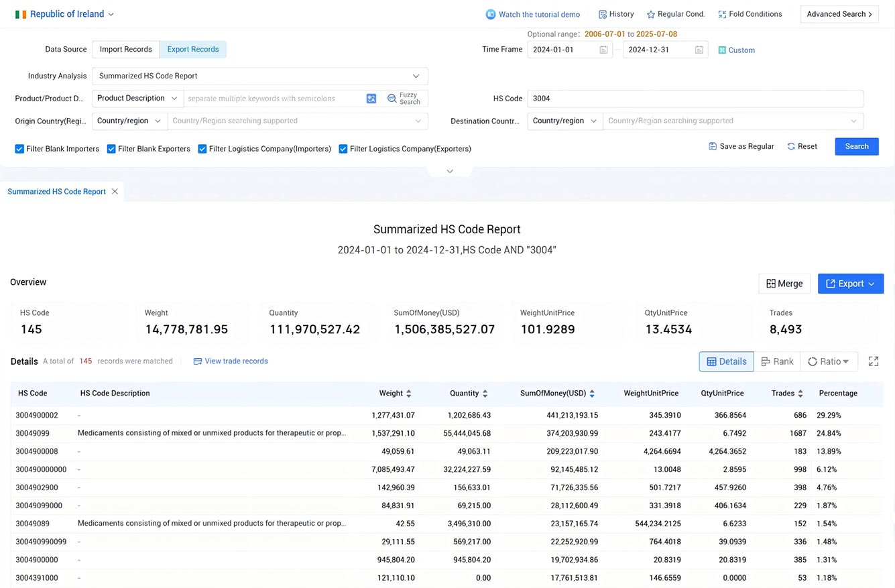The width and height of the screenshot is (895, 588).
Task: Open calendar for end date 2024-12-31
Action: pos(699,50)
